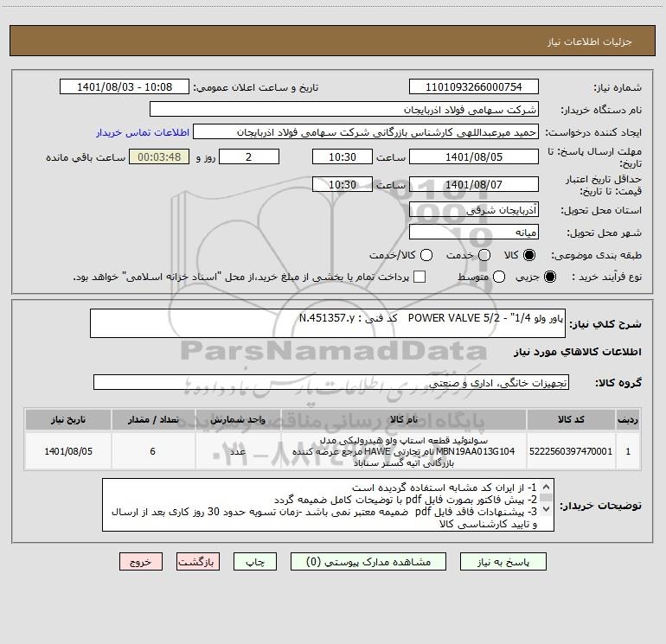666x644 pixels.
Task: Click the buyer notes scroll down arrow
Action: tap(547, 508)
